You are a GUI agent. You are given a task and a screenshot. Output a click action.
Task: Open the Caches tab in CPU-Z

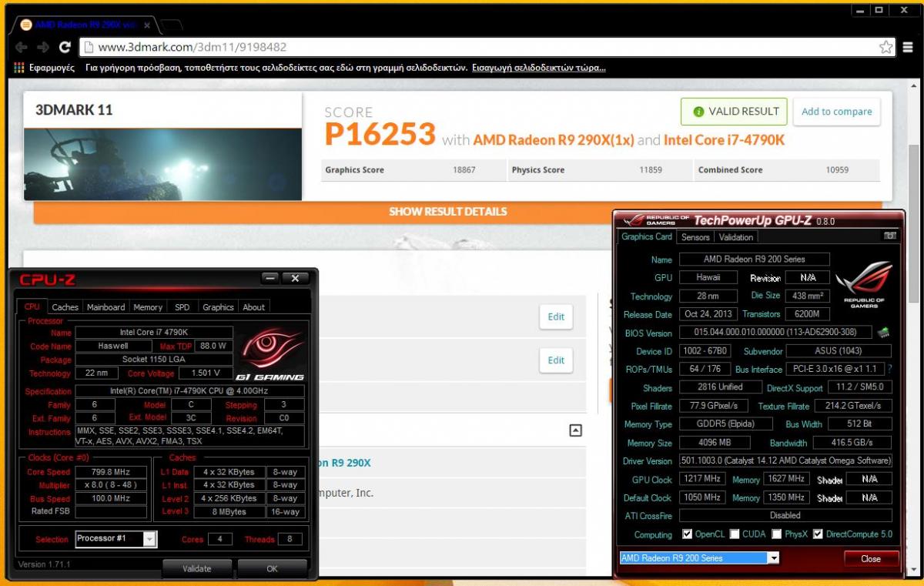click(x=65, y=307)
